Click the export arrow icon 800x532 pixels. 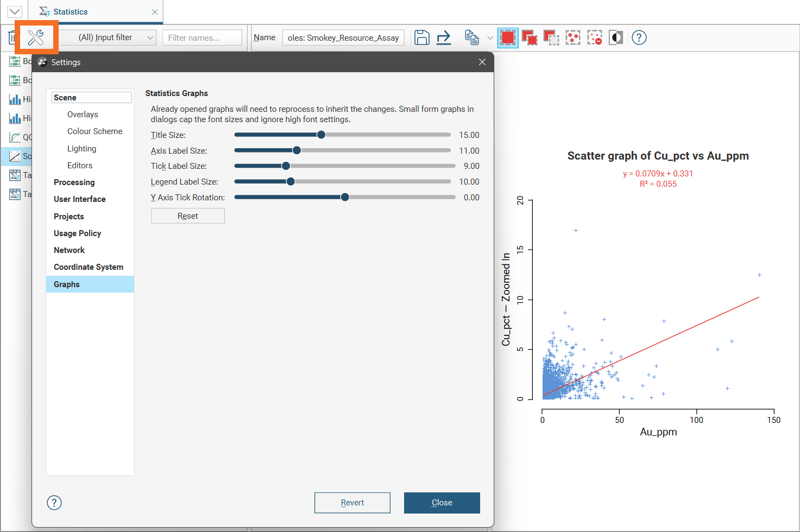[x=444, y=37]
